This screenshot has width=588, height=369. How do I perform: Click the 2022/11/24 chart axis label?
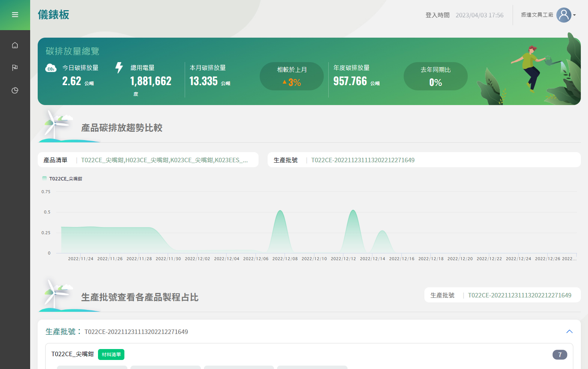(x=81, y=259)
